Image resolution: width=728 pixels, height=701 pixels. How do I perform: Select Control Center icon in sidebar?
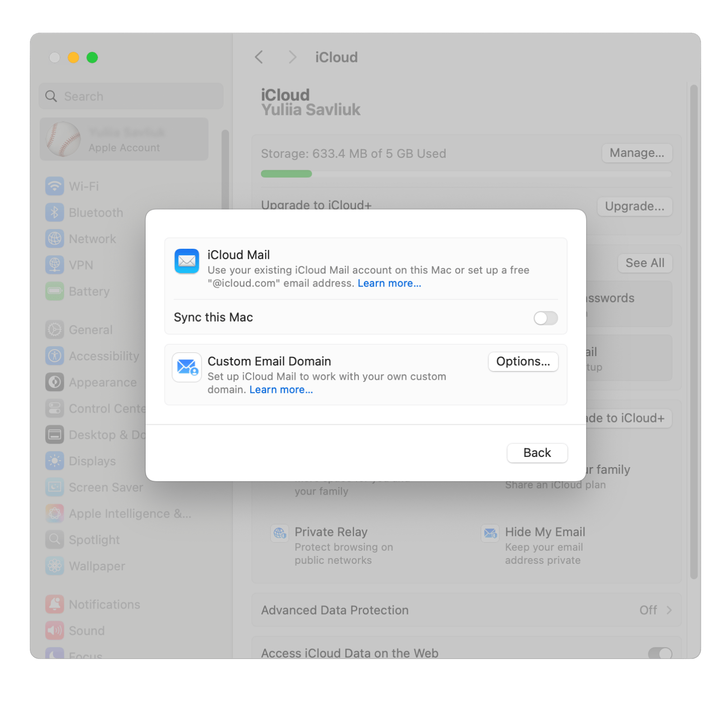tap(55, 408)
